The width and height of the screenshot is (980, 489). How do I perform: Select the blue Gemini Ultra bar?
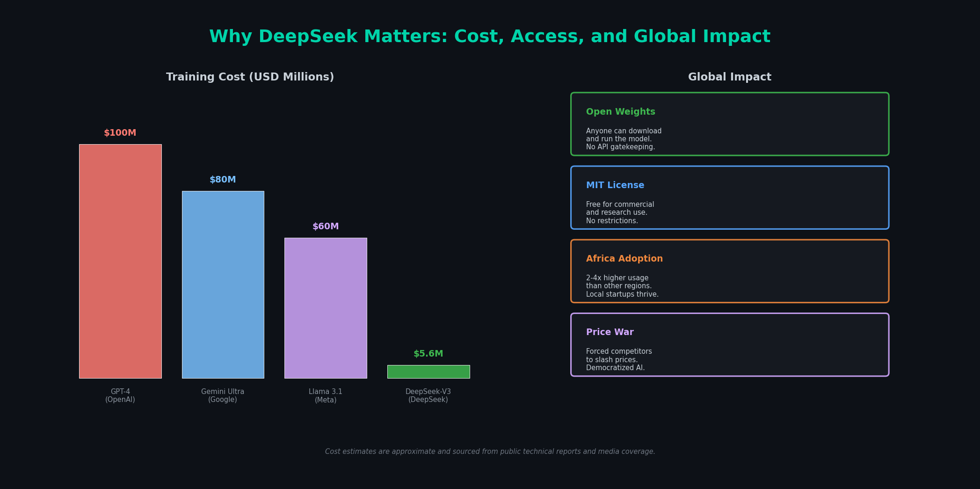[x=223, y=285]
